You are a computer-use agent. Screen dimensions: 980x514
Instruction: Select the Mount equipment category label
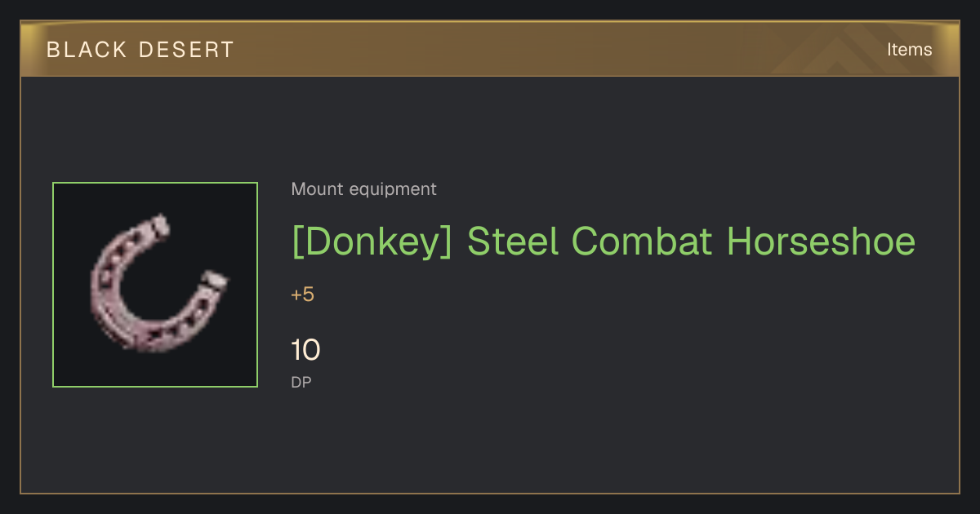tap(363, 189)
